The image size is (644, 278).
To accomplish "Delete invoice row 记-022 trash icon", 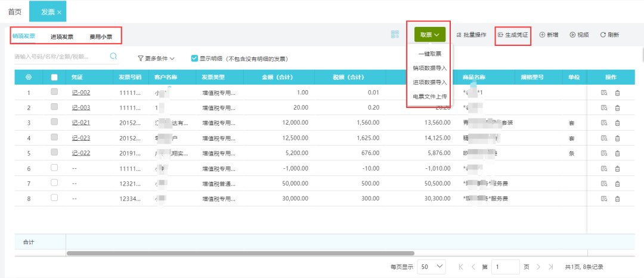I will pos(617,153).
